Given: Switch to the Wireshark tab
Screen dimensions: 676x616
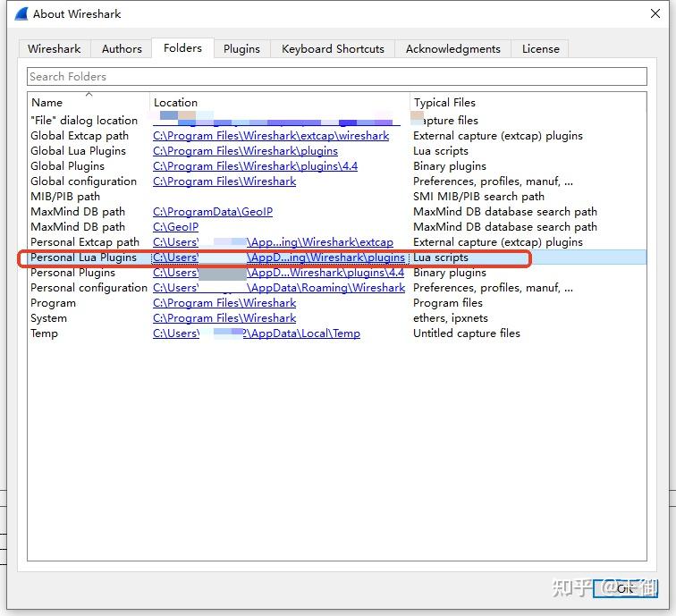Looking at the screenshot, I should click(55, 48).
